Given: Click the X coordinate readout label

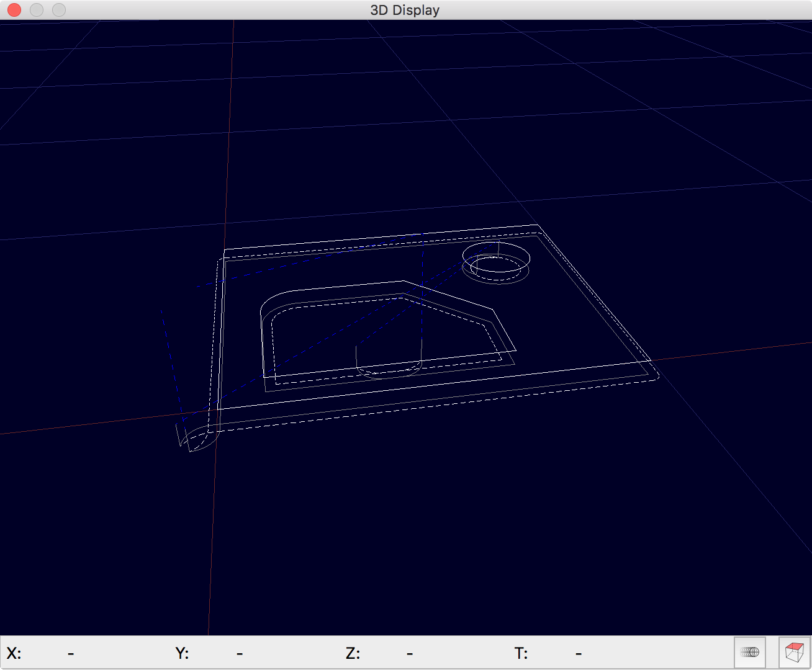Looking at the screenshot, I should [14, 653].
